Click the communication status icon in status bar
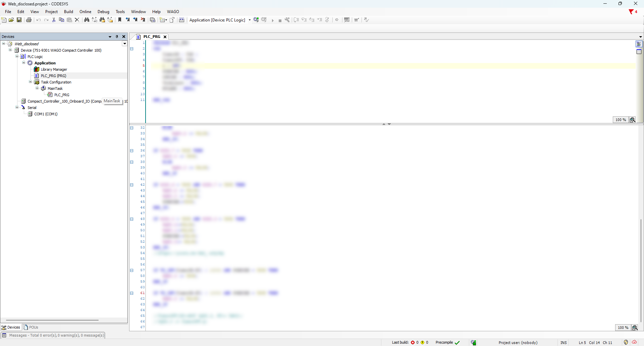Viewport: 644px width, 346px height. coord(474,342)
